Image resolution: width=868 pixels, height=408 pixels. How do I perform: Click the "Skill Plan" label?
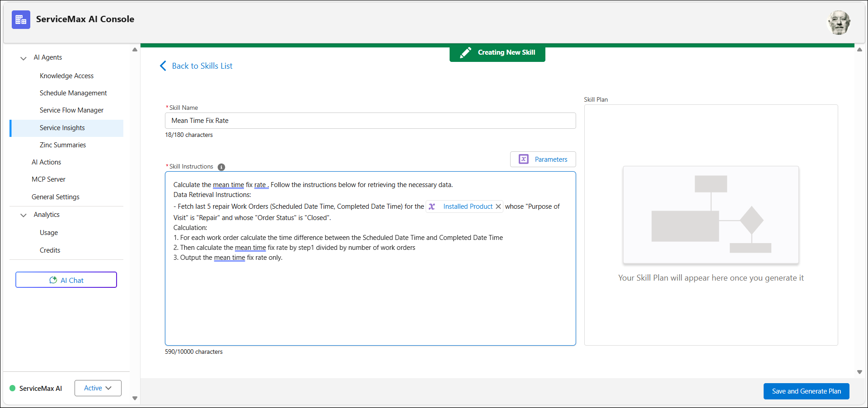point(596,100)
